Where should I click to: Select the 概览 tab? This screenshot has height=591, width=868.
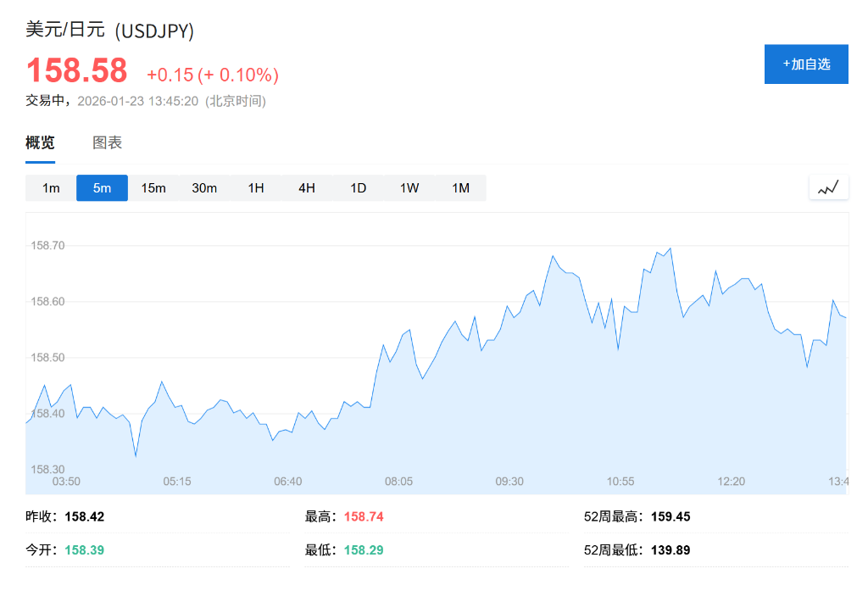point(38,142)
